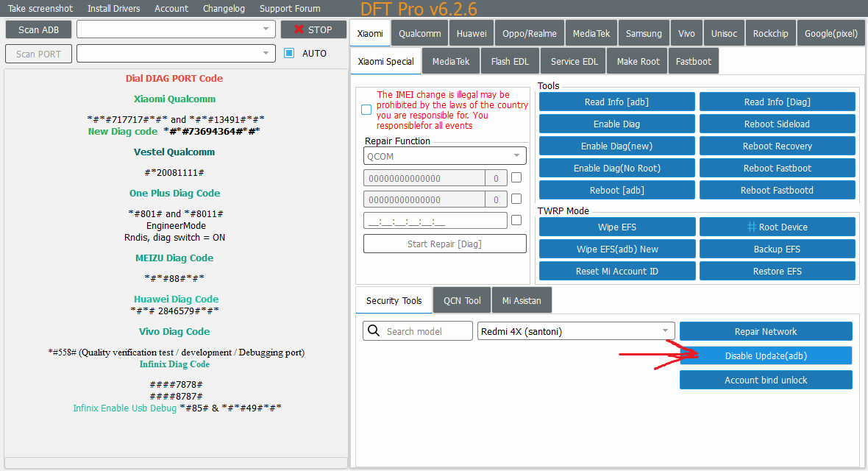Switch to the Oppo/Realme tab
Screen dimensions: 868x471
click(530, 33)
